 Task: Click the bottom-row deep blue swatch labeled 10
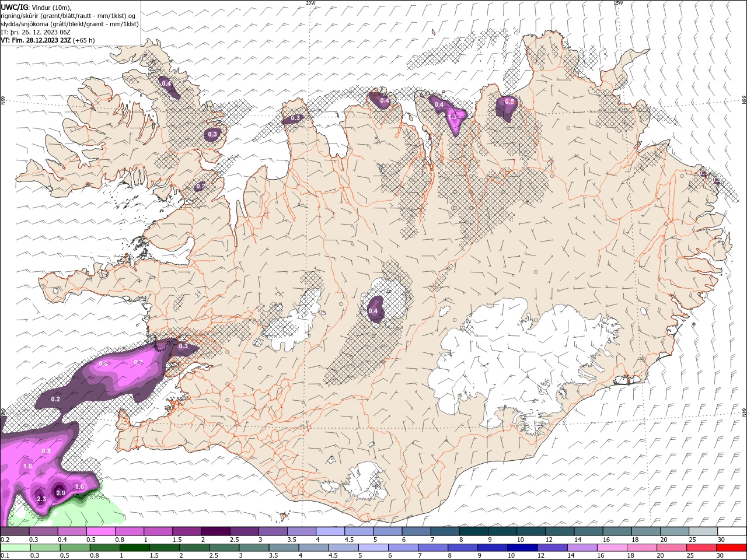[x=522, y=548]
